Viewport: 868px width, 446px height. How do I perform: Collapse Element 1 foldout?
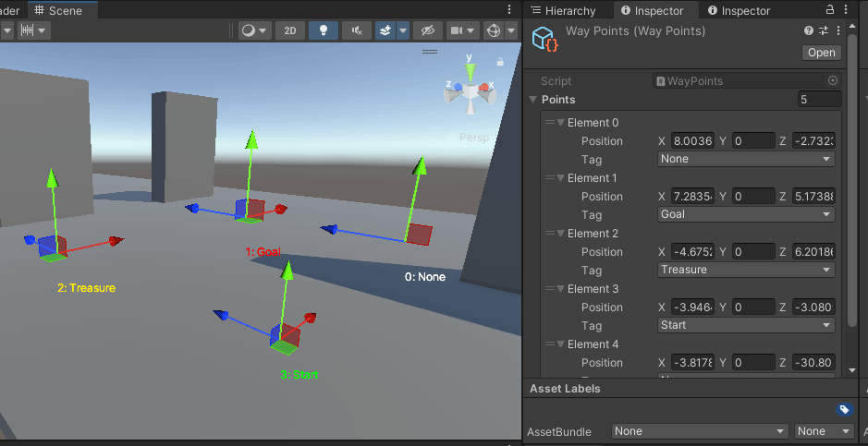561,178
